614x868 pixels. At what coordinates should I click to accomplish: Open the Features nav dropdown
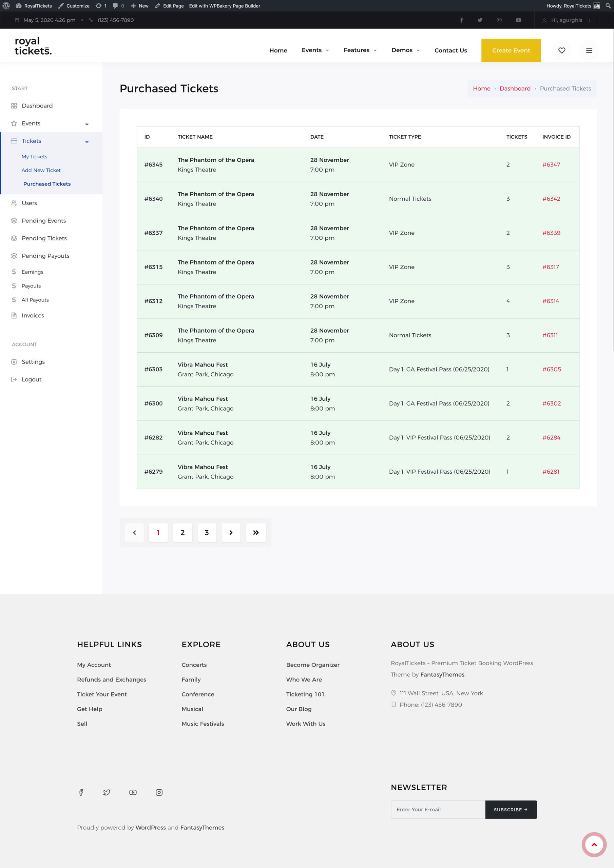coord(360,50)
